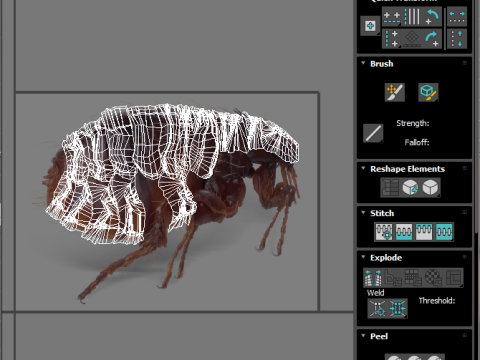Screen dimensions: 480x360
Task: Click the Relax Custom cube icon
Action: pyautogui.click(x=430, y=187)
